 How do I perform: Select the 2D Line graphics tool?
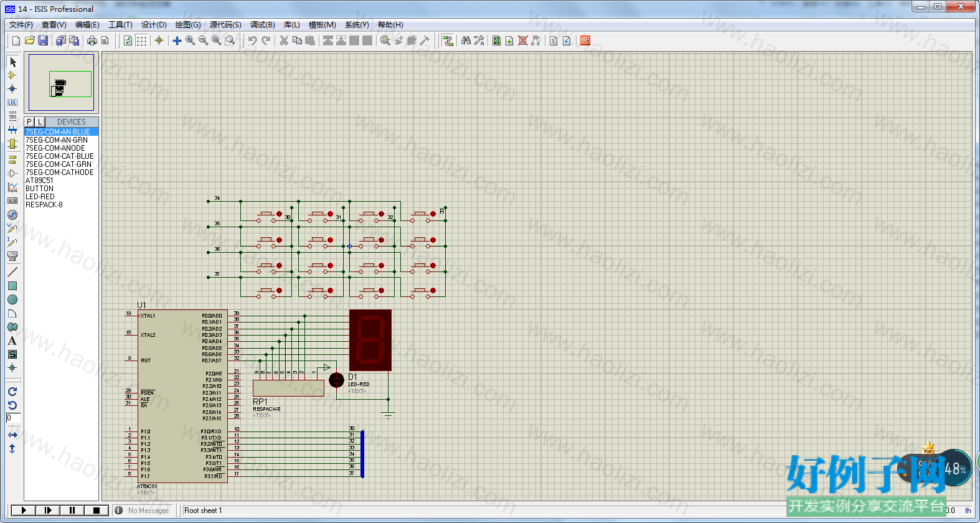tap(12, 272)
